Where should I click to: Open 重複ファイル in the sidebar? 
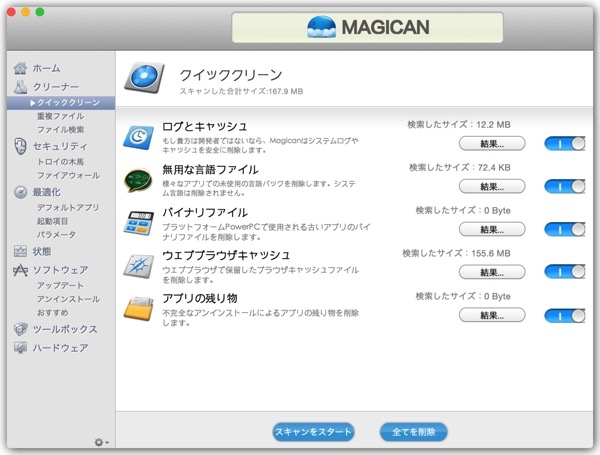coord(60,116)
